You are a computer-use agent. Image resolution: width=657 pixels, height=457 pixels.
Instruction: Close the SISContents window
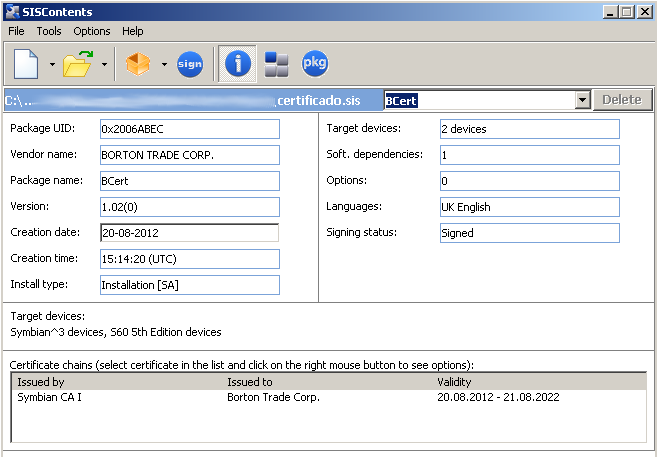pyautogui.click(x=644, y=12)
